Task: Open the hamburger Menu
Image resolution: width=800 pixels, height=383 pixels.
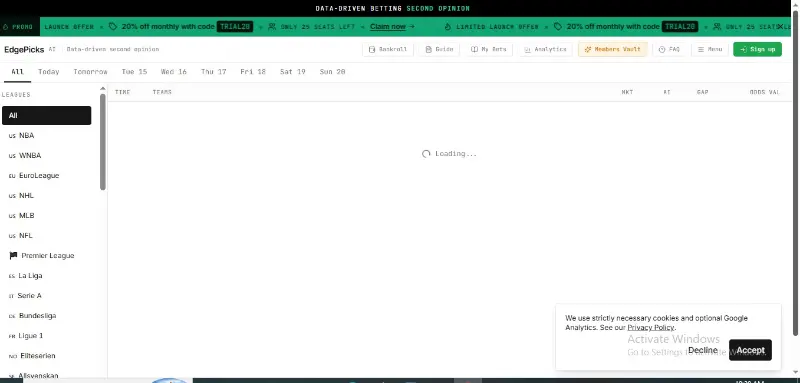Action: tap(710, 49)
